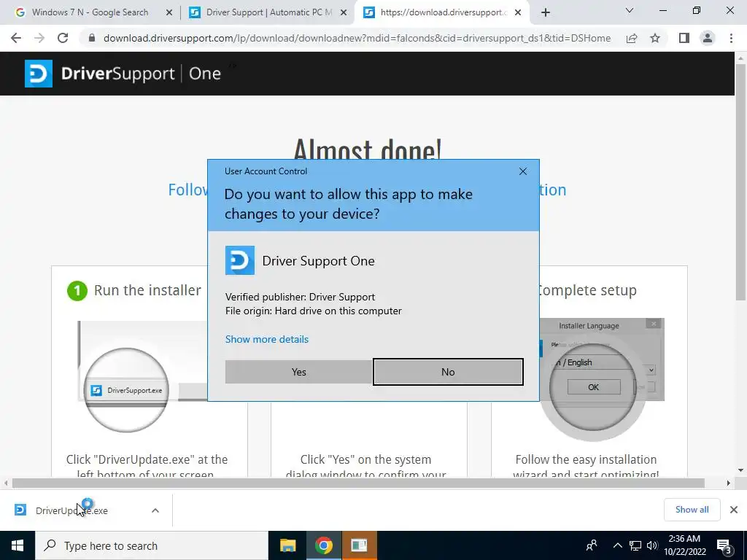Click the DriverSupport.exe magnified thumbnail

click(126, 390)
